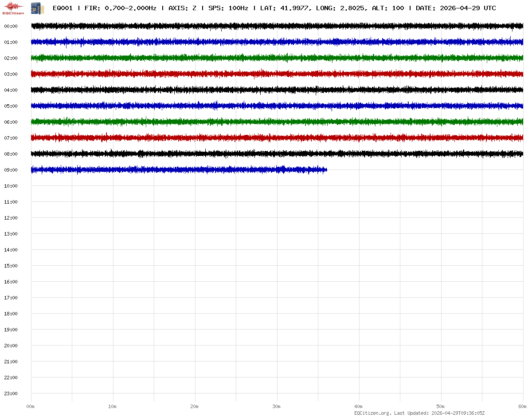Click the 00m label on the time axis
This screenshot has height=417, width=532.
point(30,407)
